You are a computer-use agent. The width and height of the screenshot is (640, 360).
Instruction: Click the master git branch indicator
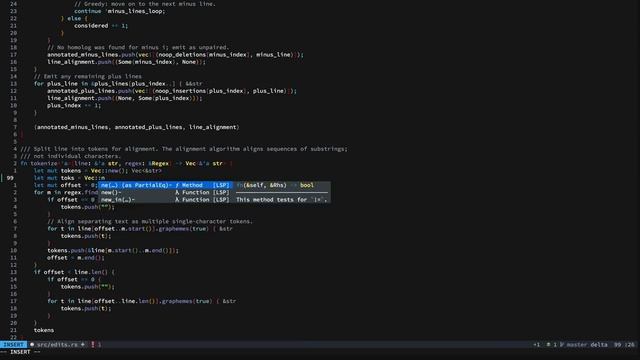pyautogui.click(x=573, y=345)
